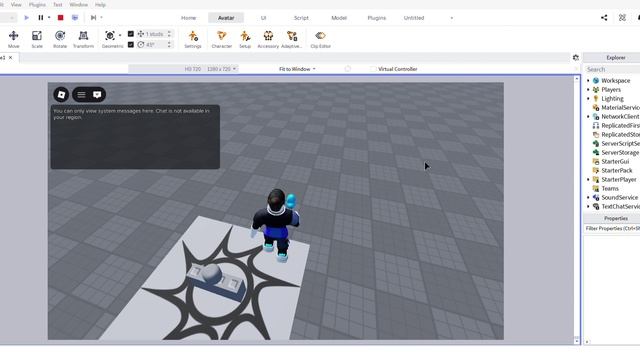Screen dimensions: 640x360
Task: Toggle the rotate snapping checkbox for 45°
Action: click(x=131, y=44)
